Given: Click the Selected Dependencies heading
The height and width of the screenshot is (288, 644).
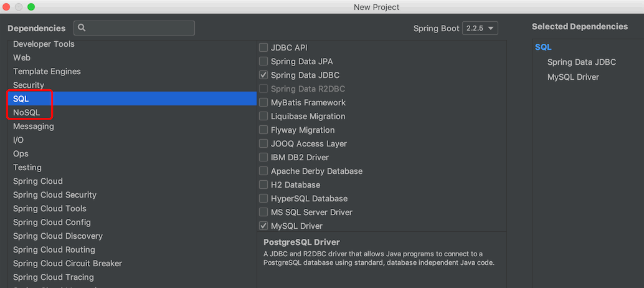Looking at the screenshot, I should 579,27.
